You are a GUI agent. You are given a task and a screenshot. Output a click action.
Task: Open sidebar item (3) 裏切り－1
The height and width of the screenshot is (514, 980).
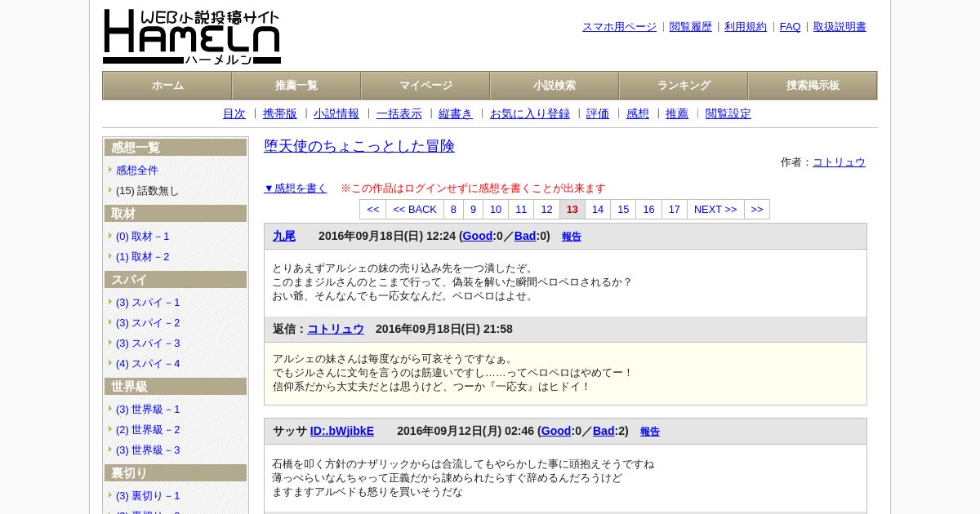tap(148, 496)
